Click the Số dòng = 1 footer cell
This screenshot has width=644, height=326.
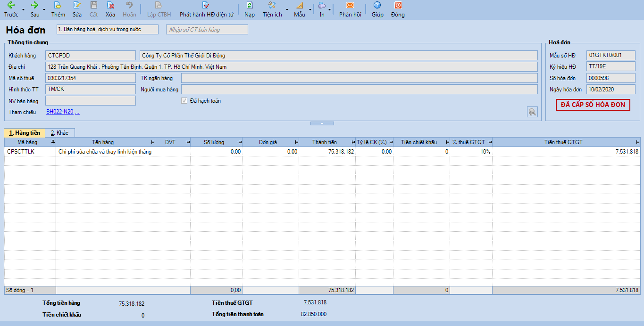(30, 290)
